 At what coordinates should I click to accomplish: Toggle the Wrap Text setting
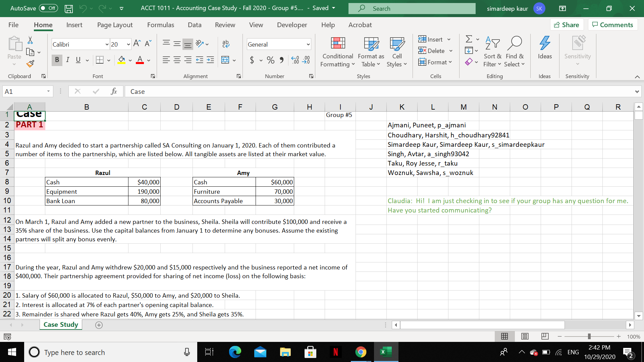(x=226, y=44)
